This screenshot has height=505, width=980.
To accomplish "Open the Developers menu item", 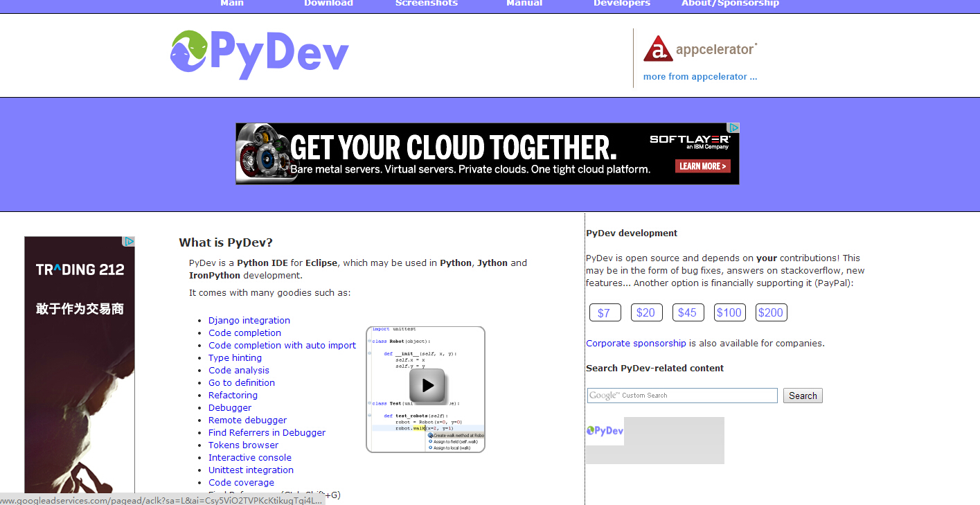I will coord(622,3).
